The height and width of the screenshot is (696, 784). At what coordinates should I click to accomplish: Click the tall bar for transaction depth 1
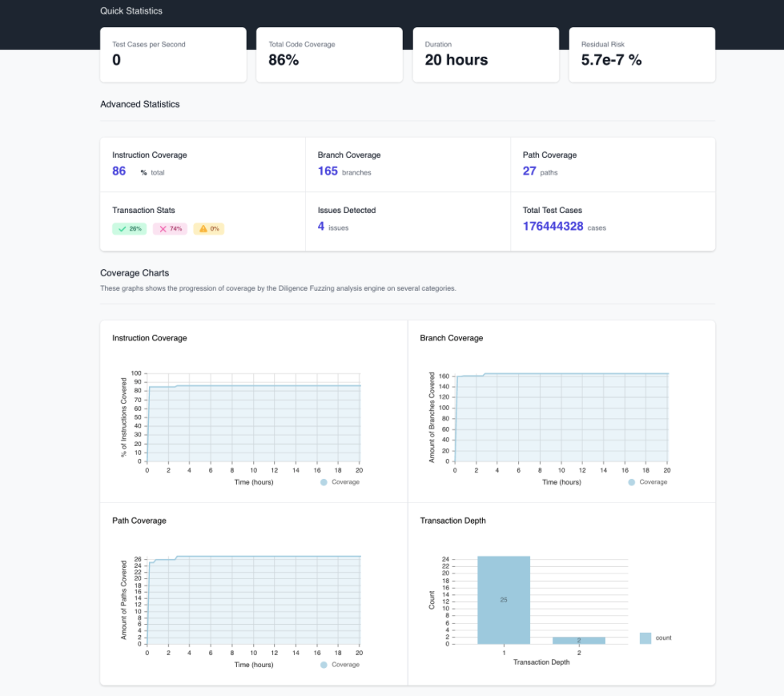tap(504, 600)
